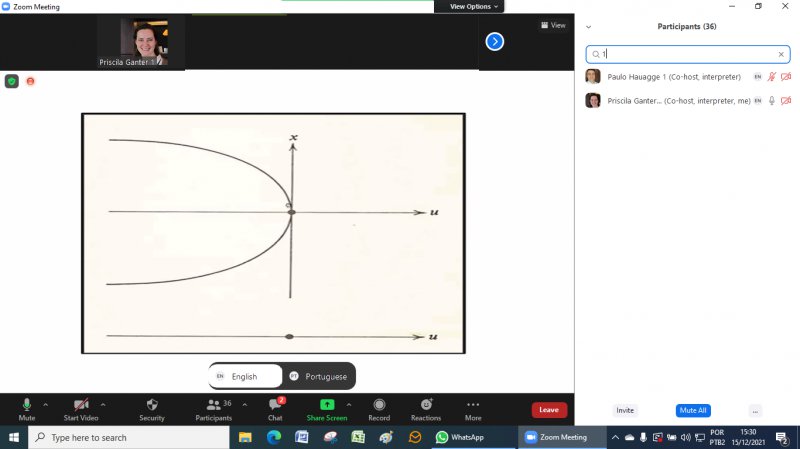Click the blue next-page arrow in video strip

tap(494, 41)
